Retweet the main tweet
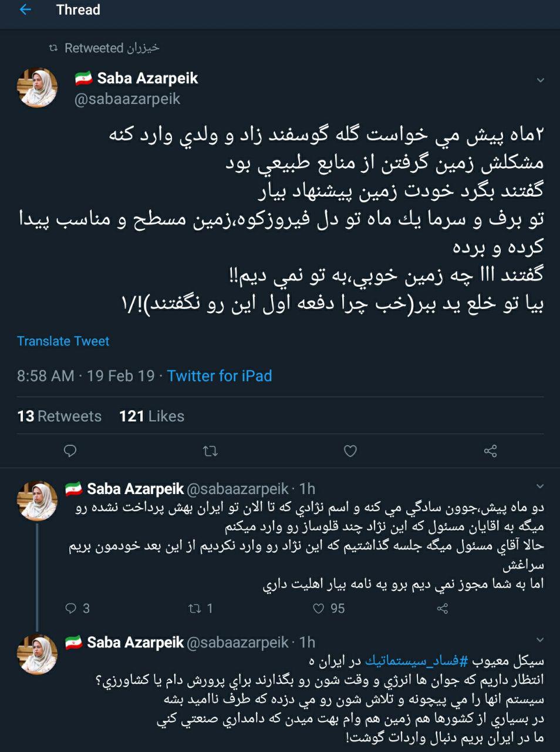560x752 pixels. coord(210,451)
